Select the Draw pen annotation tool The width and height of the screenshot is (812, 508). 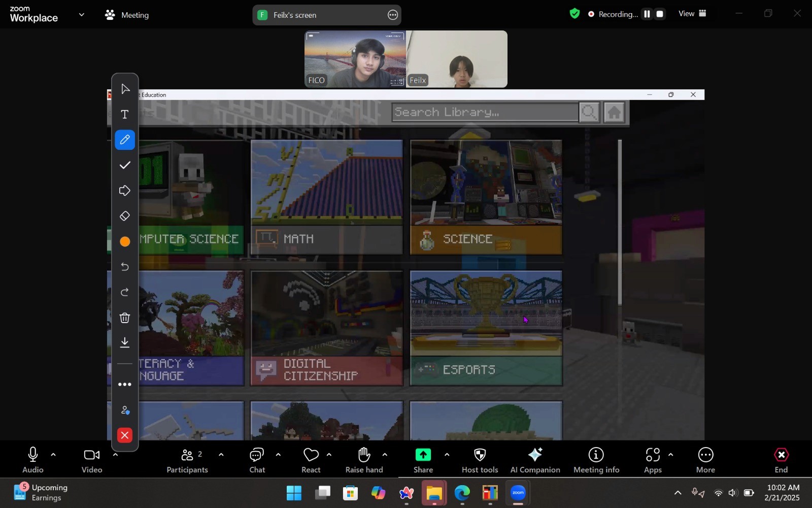tap(125, 140)
